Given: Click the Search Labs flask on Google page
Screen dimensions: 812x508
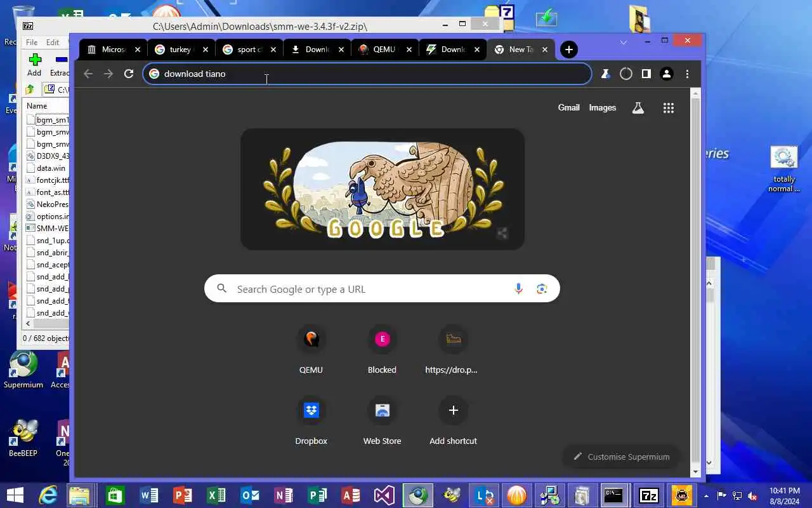Looking at the screenshot, I should pyautogui.click(x=638, y=108).
